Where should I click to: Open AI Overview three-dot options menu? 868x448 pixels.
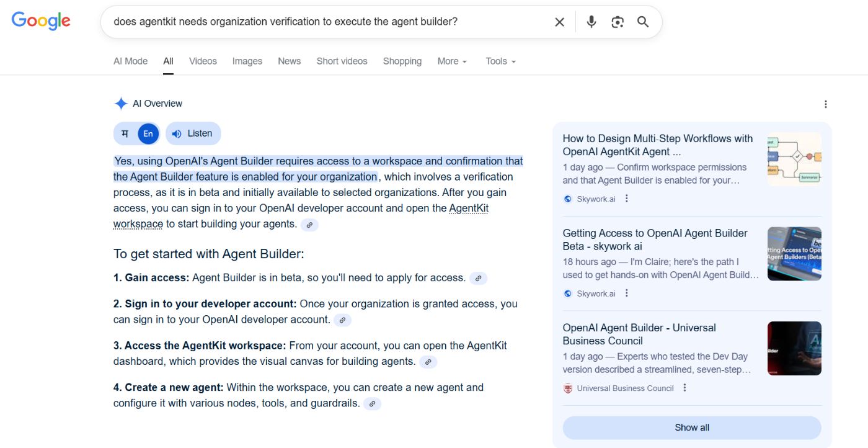(x=825, y=104)
